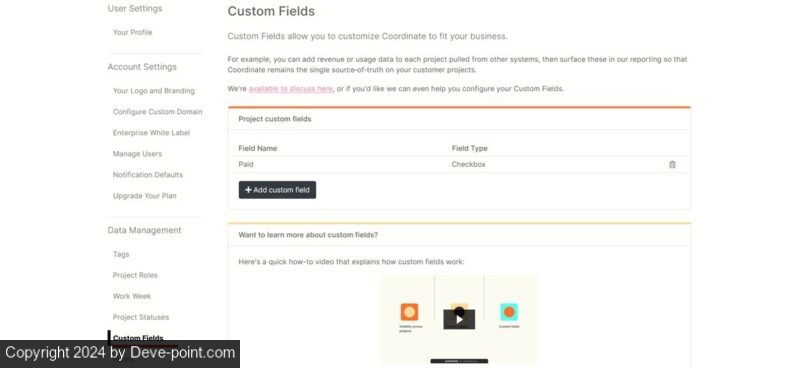
Task: Select Enterprise White Label option
Action: click(x=152, y=133)
